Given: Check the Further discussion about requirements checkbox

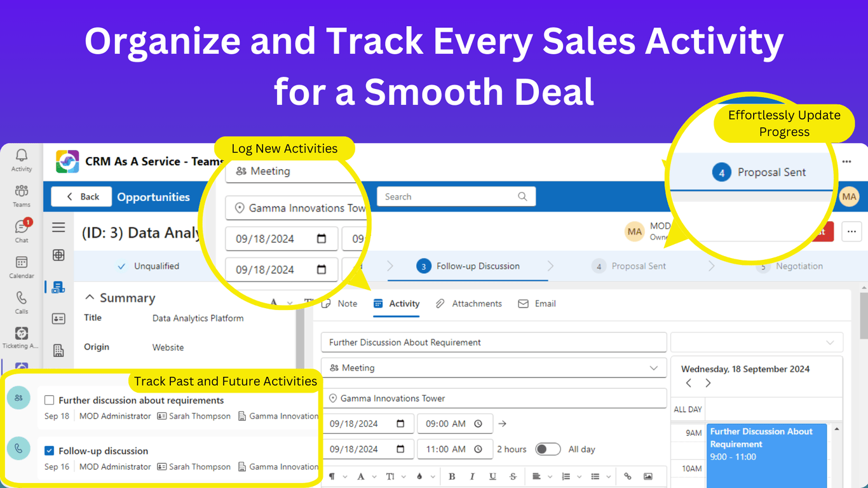Looking at the screenshot, I should coord(49,400).
